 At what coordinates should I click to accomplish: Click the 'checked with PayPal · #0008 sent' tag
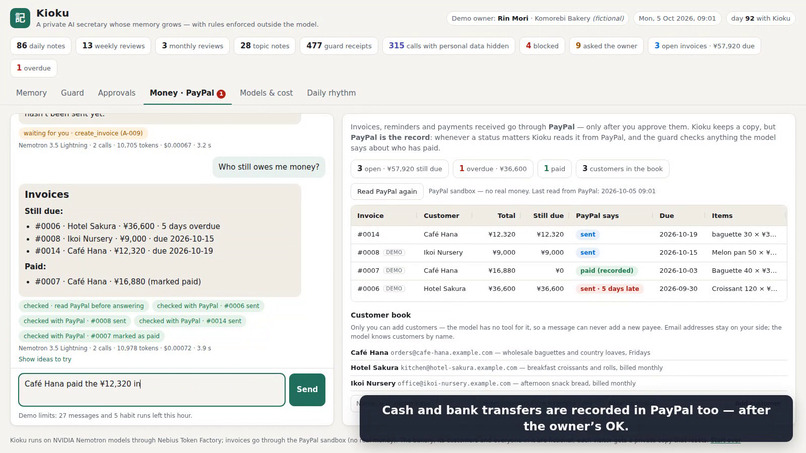pyautogui.click(x=75, y=321)
